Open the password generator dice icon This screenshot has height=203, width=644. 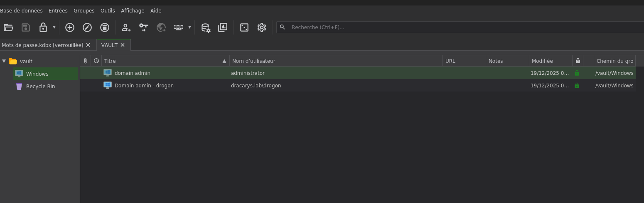click(244, 27)
